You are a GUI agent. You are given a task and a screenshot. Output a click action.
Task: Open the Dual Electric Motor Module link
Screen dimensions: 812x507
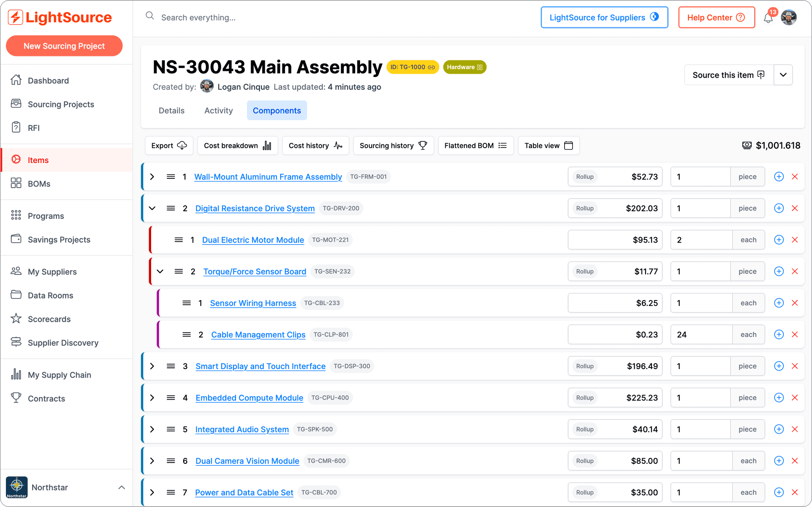(253, 240)
